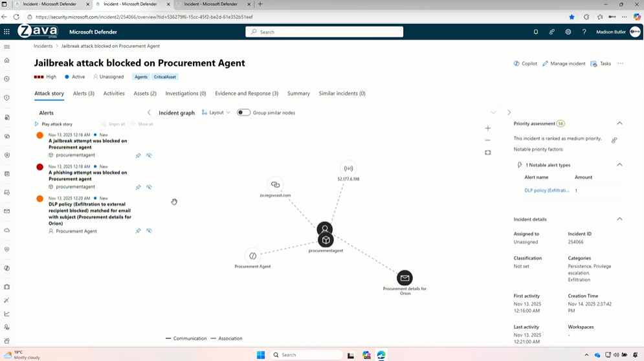Select the user node above procurementagent

click(324, 228)
